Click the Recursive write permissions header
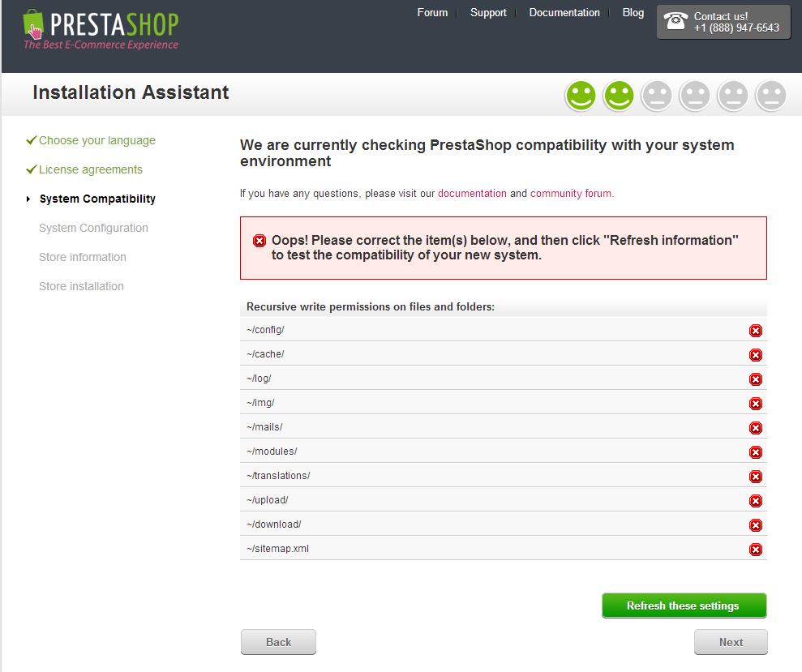Screen dimensions: 802x672 tap(371, 307)
